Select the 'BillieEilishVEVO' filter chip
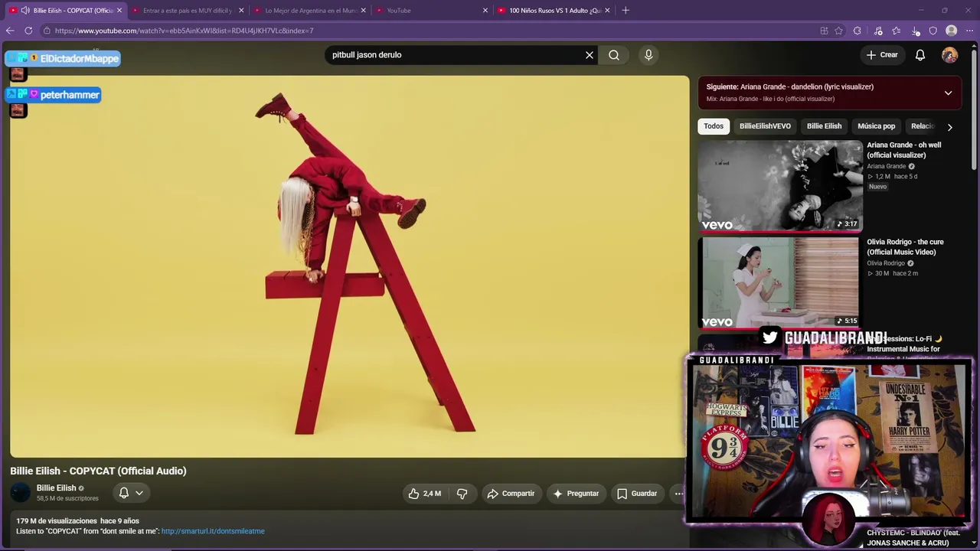This screenshot has height=551, width=980. point(765,126)
